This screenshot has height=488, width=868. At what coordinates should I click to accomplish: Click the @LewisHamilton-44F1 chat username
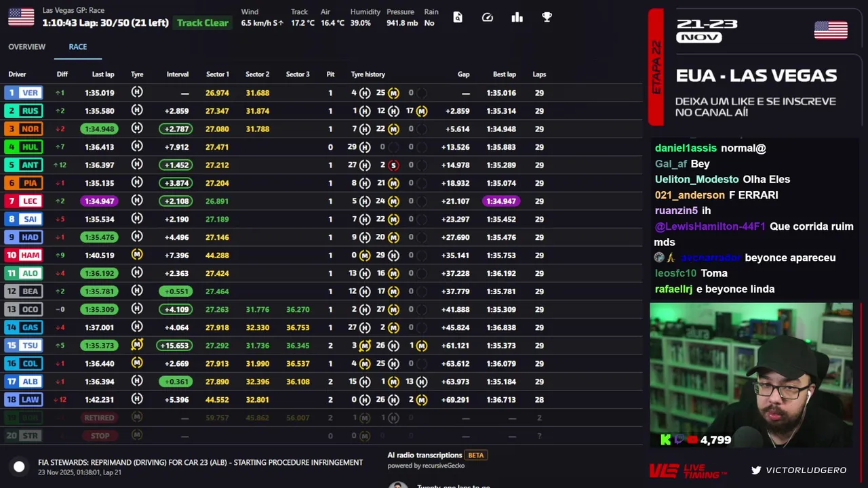click(x=710, y=226)
